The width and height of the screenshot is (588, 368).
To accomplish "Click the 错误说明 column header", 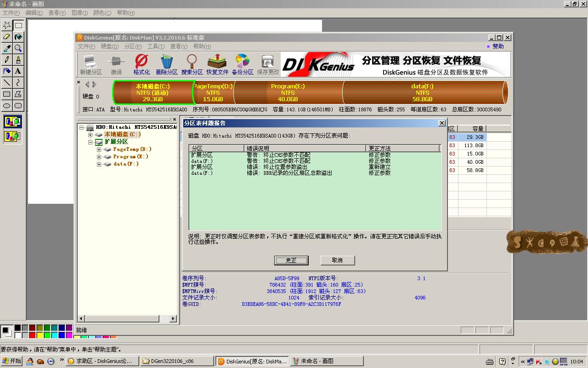I will [x=305, y=148].
